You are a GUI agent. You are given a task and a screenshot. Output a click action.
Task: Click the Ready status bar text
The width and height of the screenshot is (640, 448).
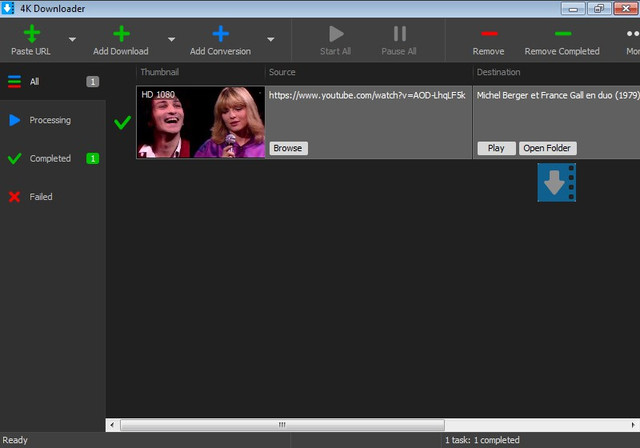point(15,440)
